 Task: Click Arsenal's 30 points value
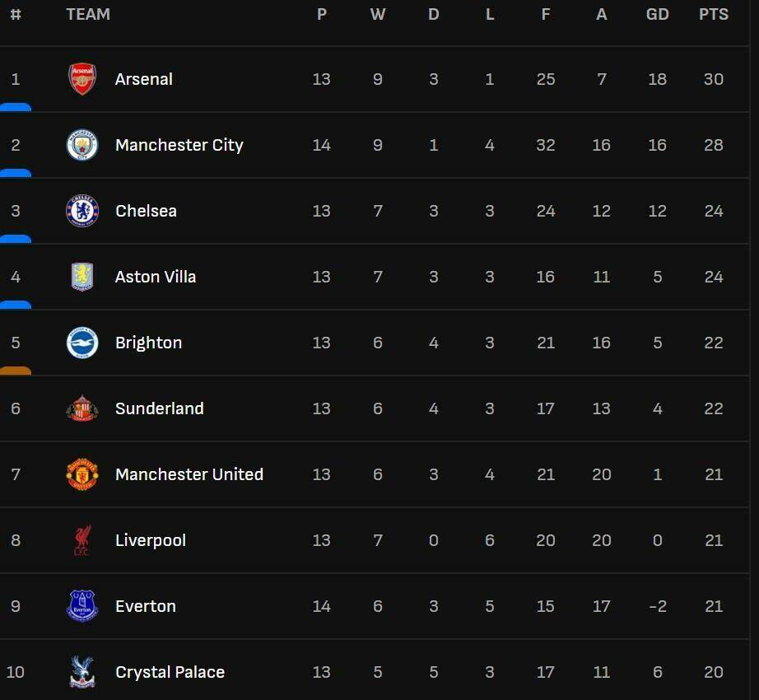[713, 79]
